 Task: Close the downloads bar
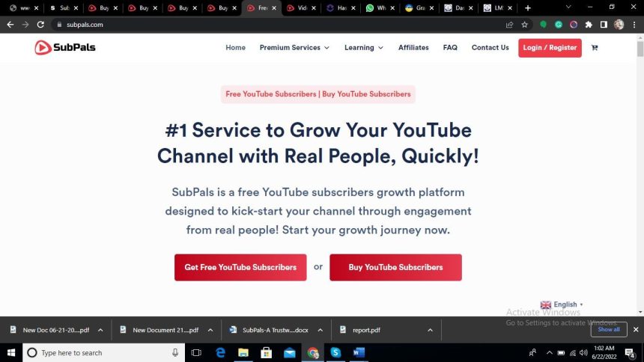pos(636,330)
